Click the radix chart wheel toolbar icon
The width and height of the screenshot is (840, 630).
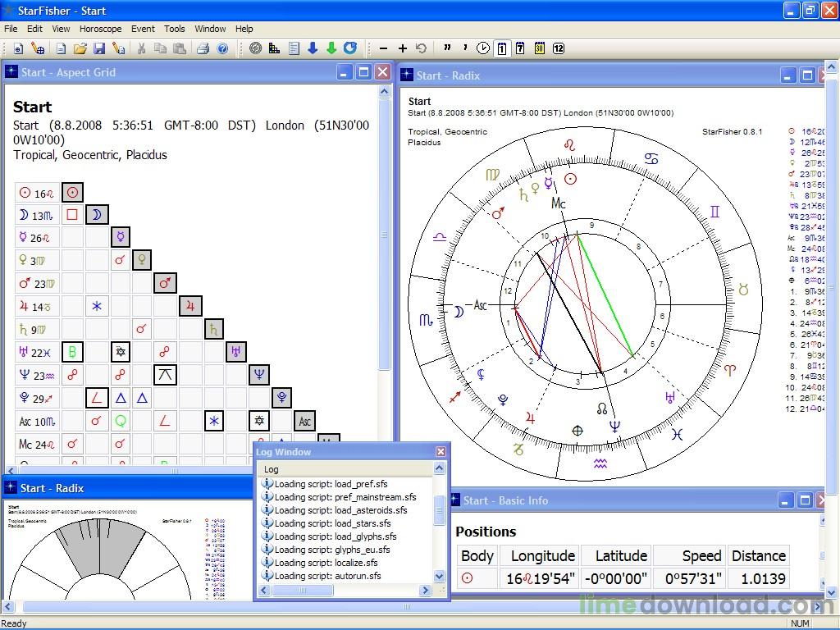256,48
